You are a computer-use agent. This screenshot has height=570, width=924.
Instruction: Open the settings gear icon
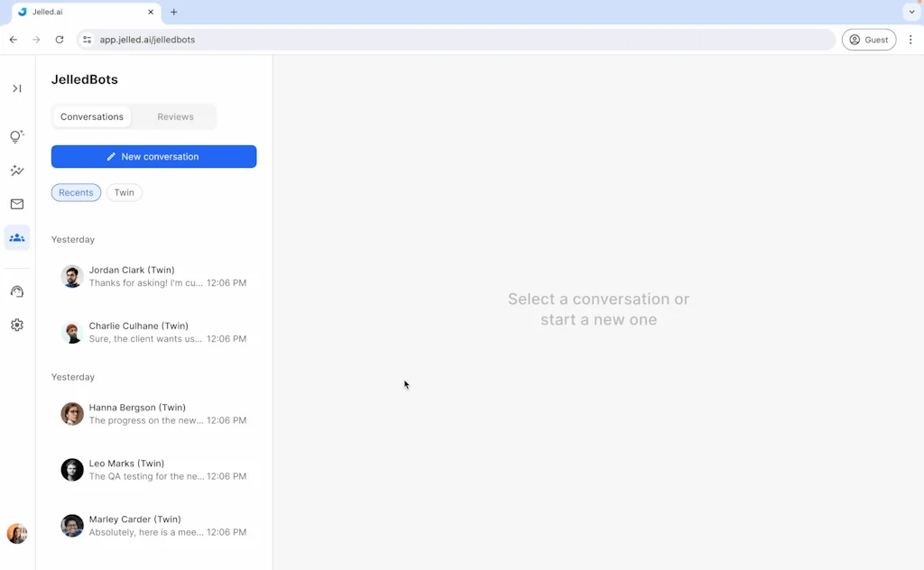tap(16, 325)
